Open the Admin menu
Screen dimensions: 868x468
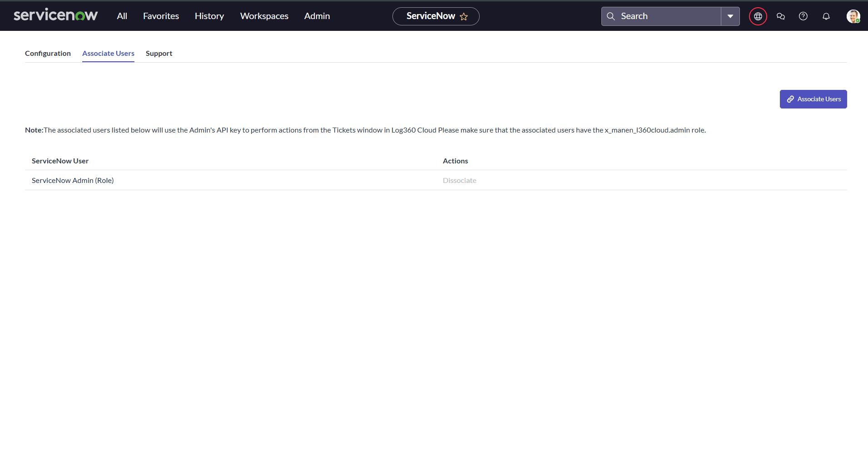coord(317,16)
